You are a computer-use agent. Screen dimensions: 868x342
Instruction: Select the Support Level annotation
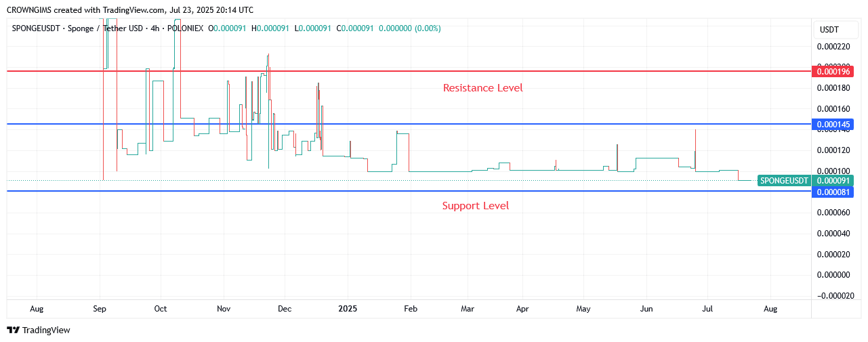pos(475,206)
